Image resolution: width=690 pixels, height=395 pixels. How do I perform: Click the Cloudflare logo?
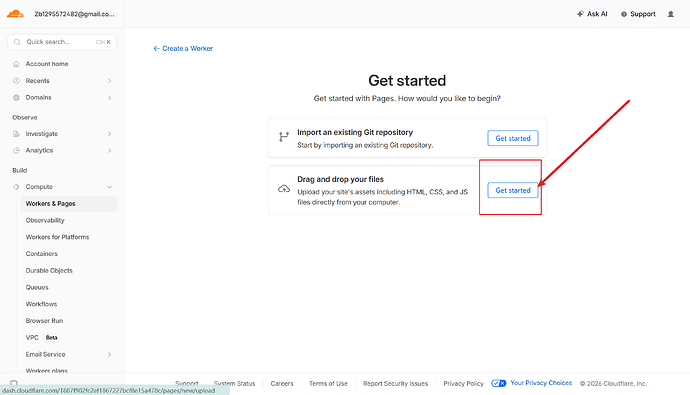coord(15,14)
